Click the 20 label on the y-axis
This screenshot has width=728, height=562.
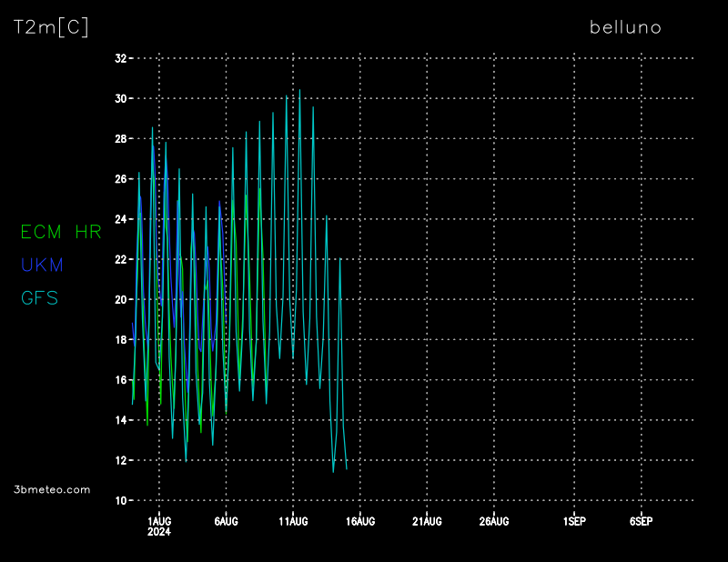click(x=120, y=299)
